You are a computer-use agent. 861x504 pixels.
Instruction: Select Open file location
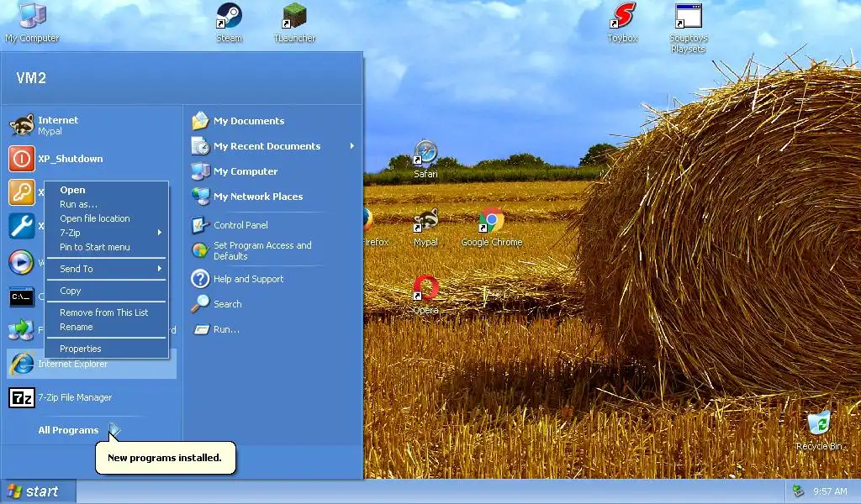pyautogui.click(x=107, y=218)
